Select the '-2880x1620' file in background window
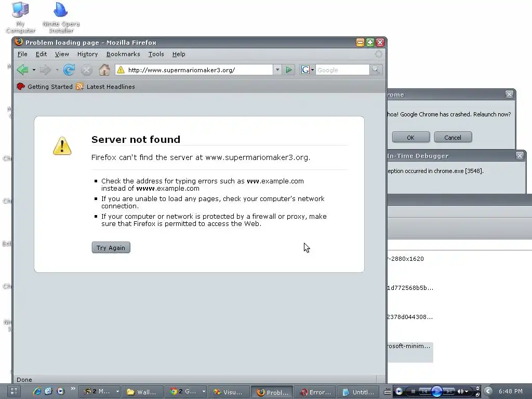532x399 pixels. click(406, 259)
